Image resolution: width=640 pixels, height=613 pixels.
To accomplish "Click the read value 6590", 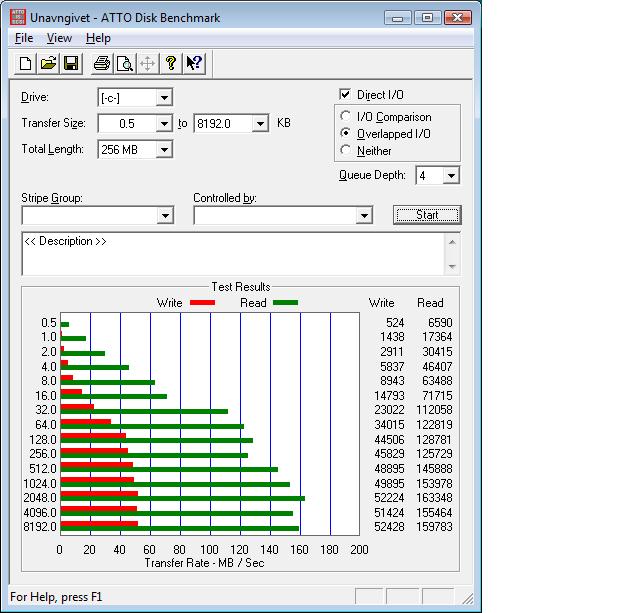I will pyautogui.click(x=440, y=323).
